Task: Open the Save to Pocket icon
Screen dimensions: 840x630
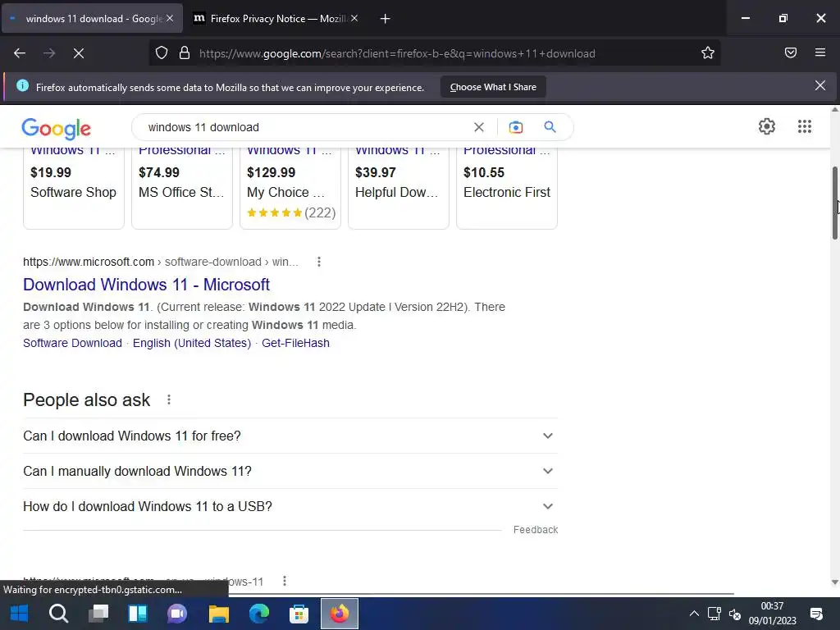Action: [x=790, y=52]
